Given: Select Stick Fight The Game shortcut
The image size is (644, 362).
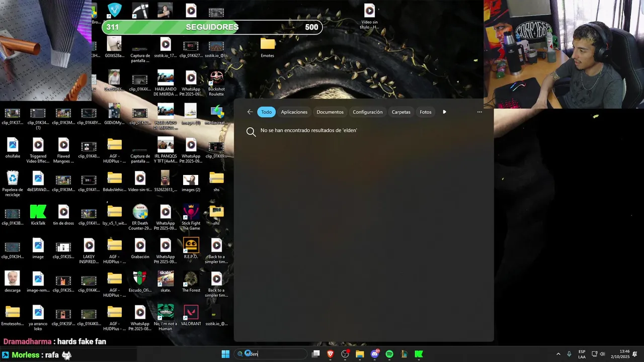Looking at the screenshot, I should 191,217.
